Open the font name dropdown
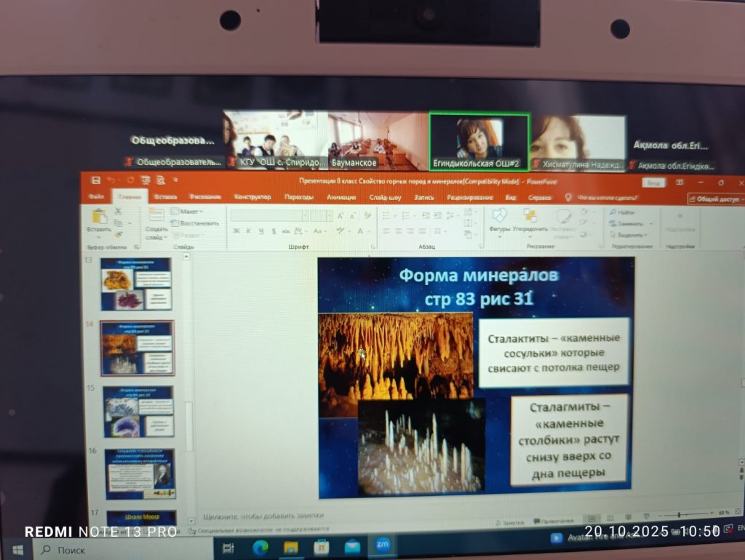Screen dimensions: 745x560 click(269, 215)
